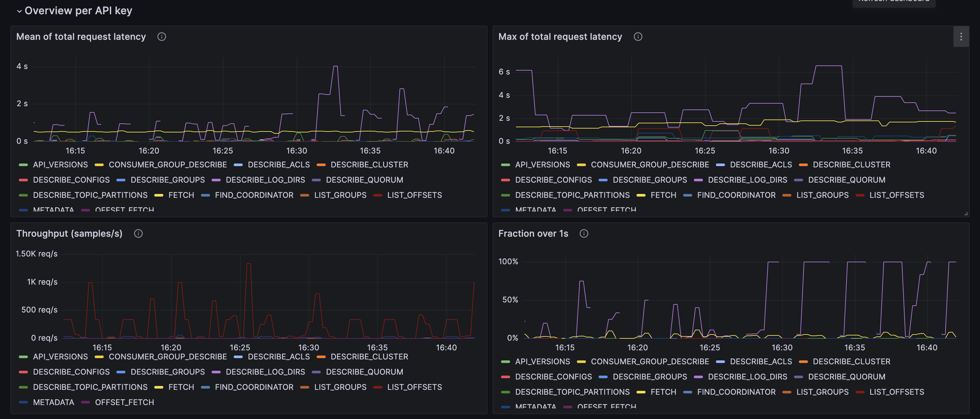The height and width of the screenshot is (419, 980).
Task: Open the three-dot menu on Max latency panel
Action: tap(961, 37)
